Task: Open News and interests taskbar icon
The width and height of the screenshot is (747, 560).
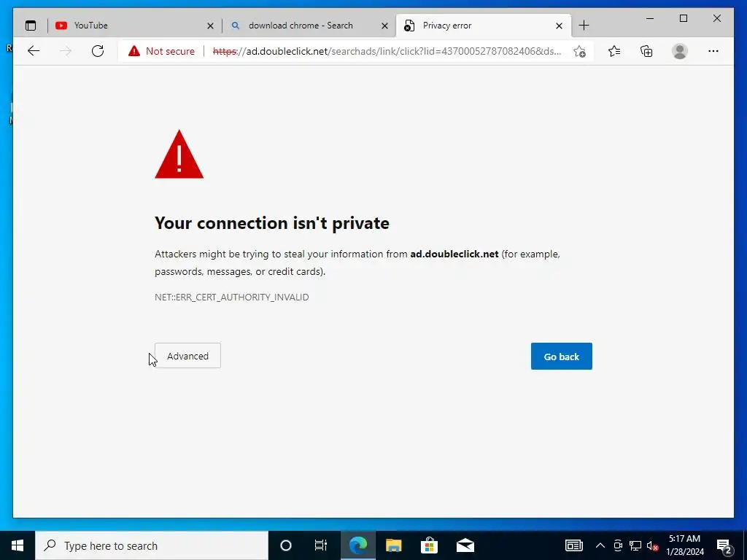Action: 574,545
